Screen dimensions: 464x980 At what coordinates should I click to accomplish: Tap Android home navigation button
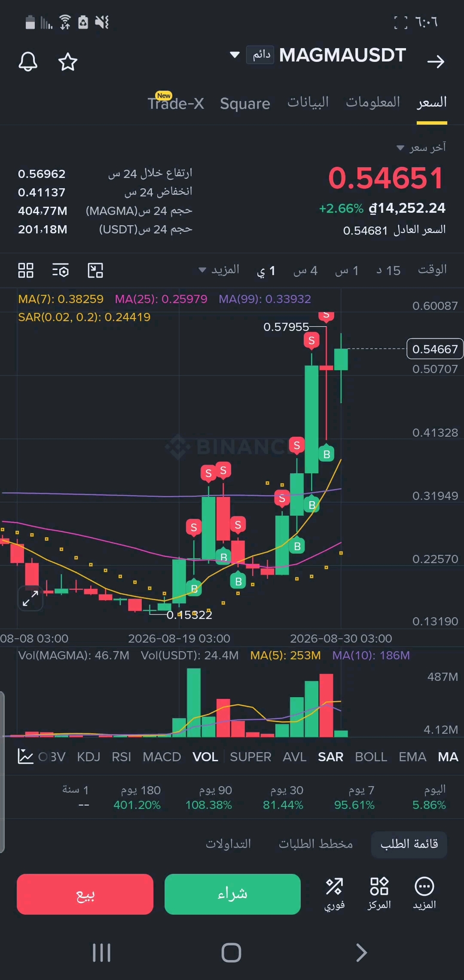232,953
